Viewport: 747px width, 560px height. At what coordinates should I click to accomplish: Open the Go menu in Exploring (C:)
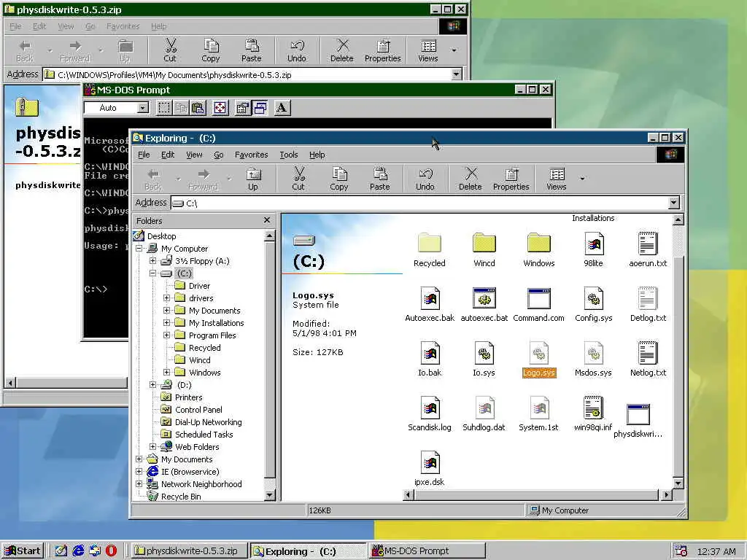coord(219,155)
